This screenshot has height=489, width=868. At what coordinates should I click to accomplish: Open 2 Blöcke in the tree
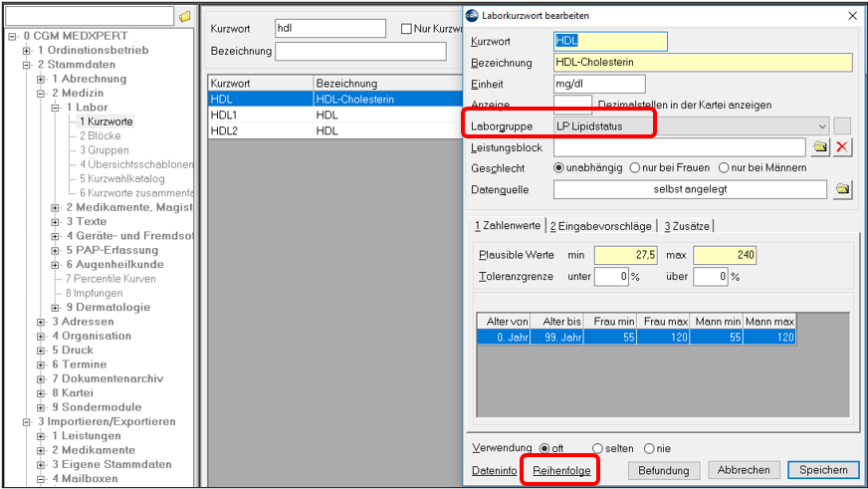101,135
